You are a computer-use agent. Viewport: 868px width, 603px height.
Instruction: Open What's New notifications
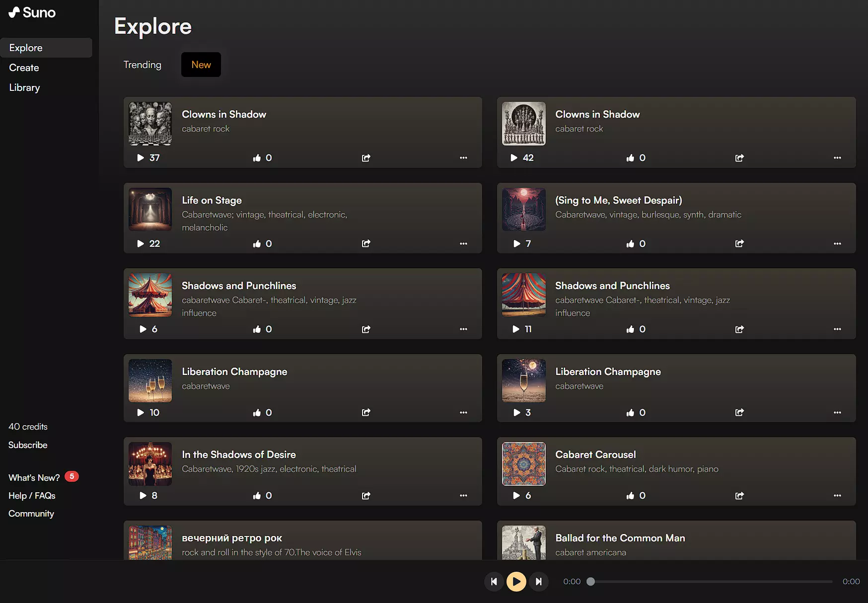pyautogui.click(x=34, y=478)
